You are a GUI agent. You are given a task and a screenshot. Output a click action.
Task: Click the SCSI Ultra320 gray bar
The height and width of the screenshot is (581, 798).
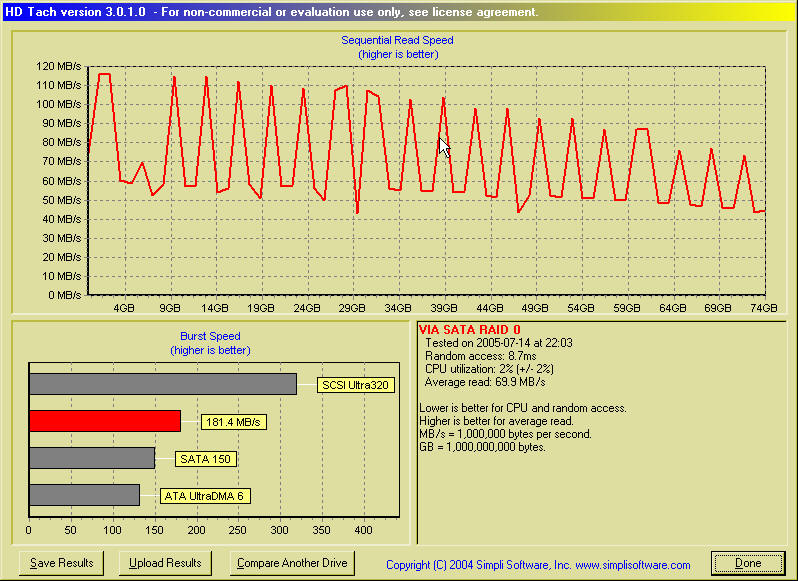tap(163, 384)
